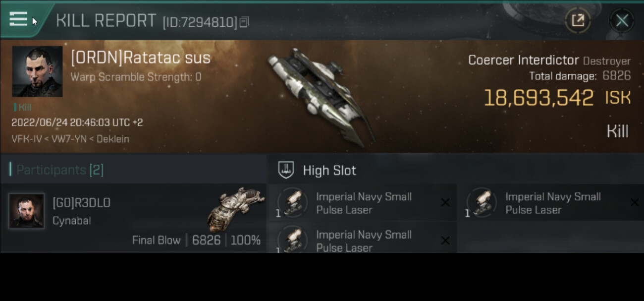
Task: Copy the kill report ID
Action: coord(244,22)
